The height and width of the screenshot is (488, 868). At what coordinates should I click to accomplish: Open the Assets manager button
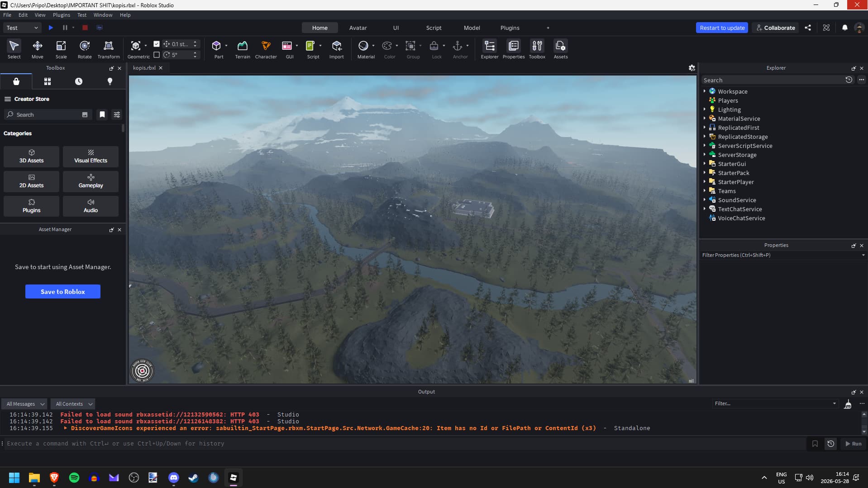[561, 49]
